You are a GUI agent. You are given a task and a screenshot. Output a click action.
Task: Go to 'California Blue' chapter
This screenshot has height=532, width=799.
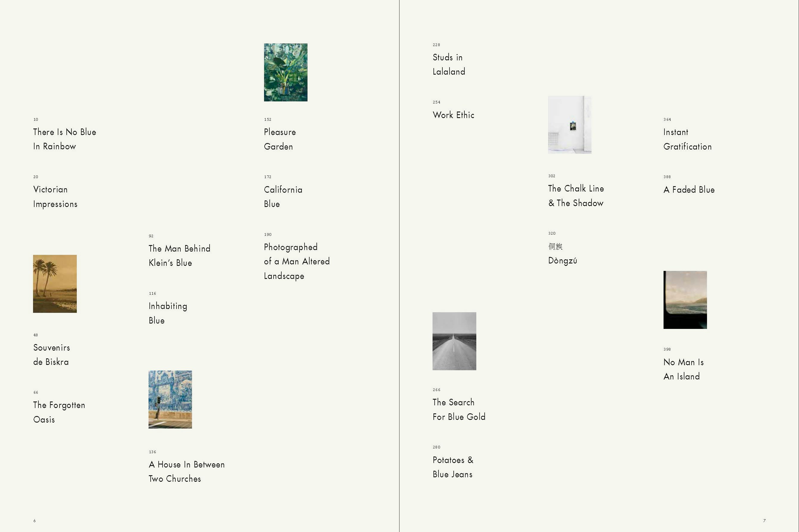283,197
